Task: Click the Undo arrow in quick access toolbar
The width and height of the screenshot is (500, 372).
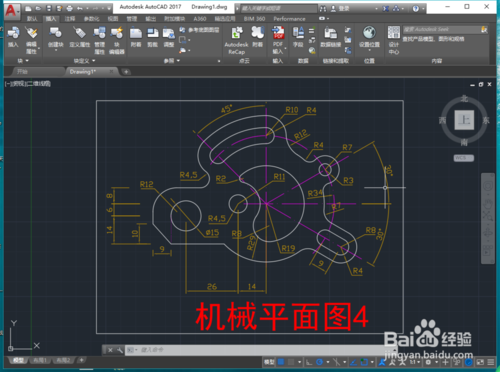Action: pos(80,8)
